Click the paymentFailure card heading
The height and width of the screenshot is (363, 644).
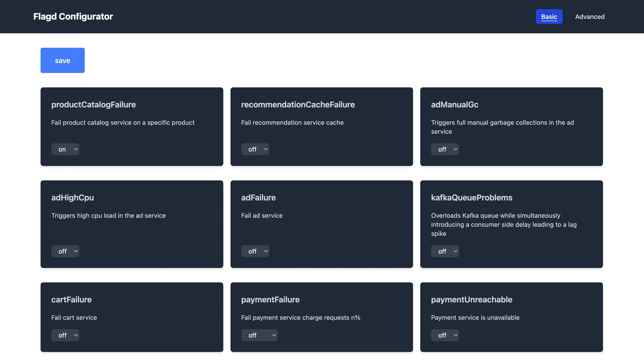tap(270, 299)
